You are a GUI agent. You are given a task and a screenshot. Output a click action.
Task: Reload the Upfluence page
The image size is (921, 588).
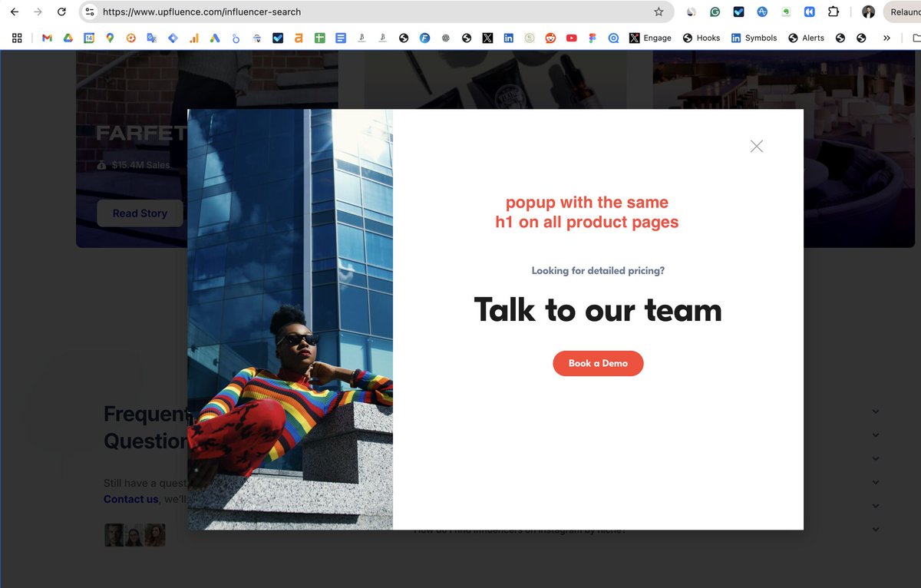click(61, 12)
